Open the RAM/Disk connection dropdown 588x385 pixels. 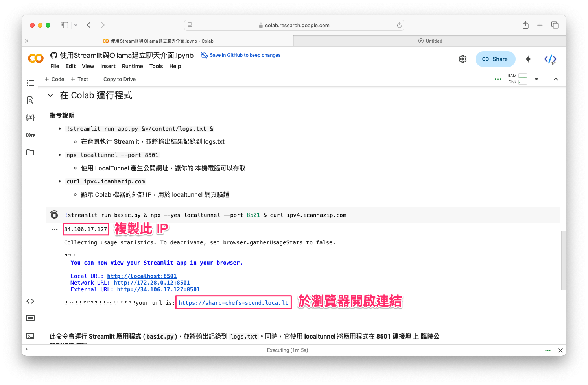tap(536, 79)
